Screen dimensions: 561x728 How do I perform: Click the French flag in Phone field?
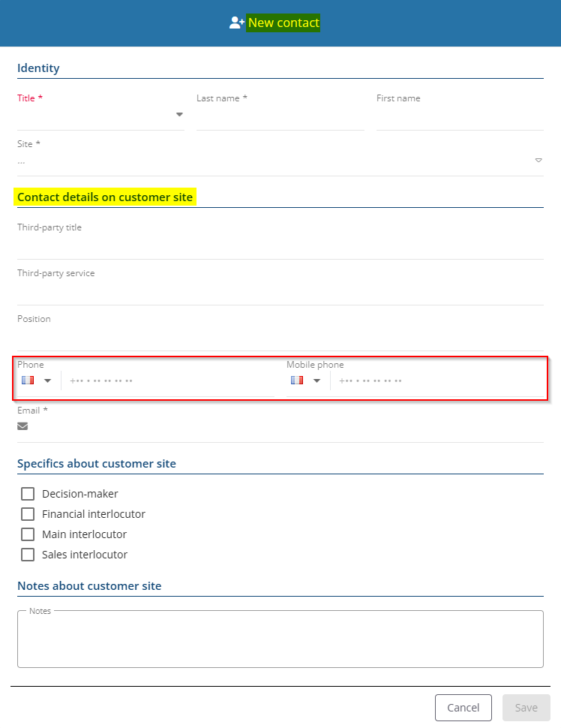(28, 381)
